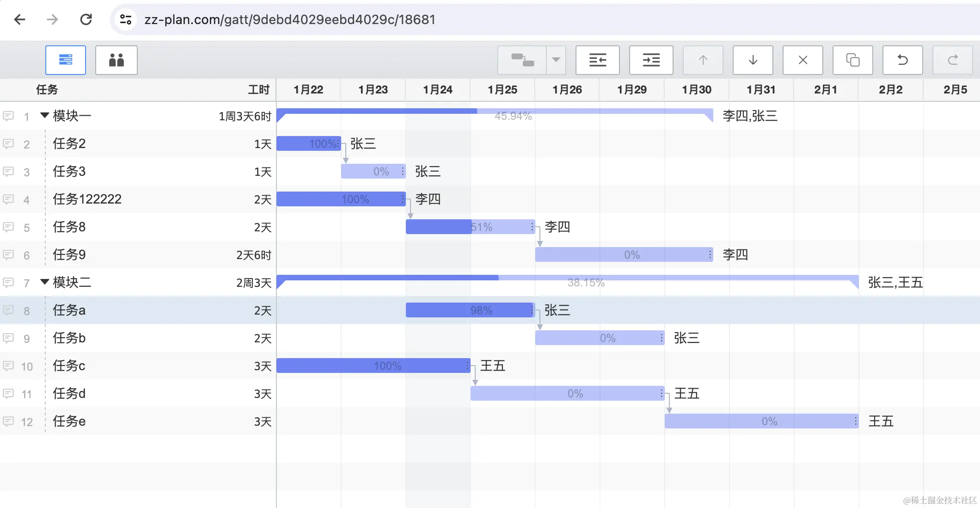This screenshot has height=508, width=980.
Task: Click the outdent task toolbar icon
Action: [x=597, y=60]
